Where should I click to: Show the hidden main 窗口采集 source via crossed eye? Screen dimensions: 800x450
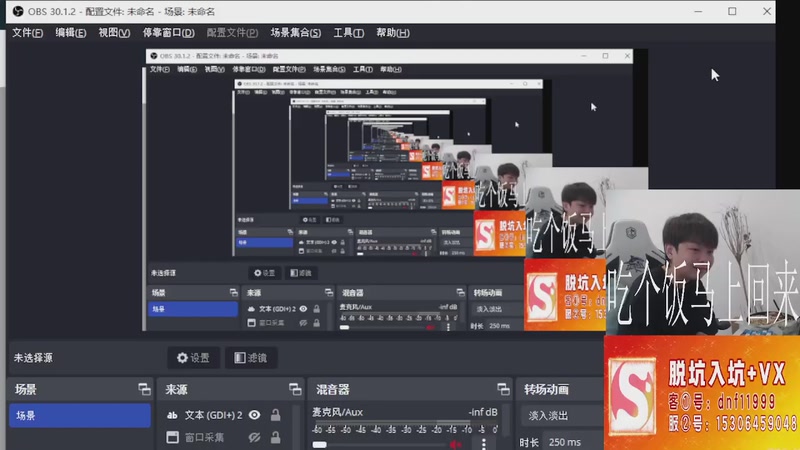point(254,437)
